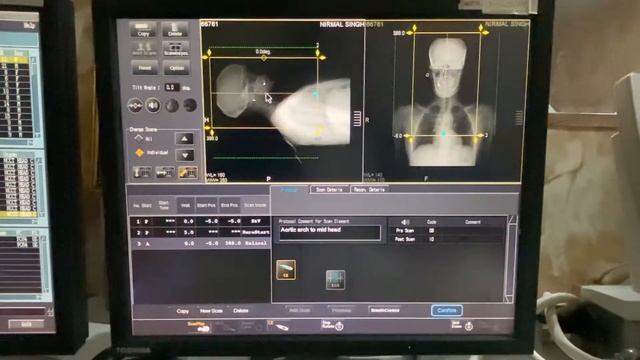Click the fourth dark round icon
Viewport: 640px width, 360px height.
(x=190, y=105)
